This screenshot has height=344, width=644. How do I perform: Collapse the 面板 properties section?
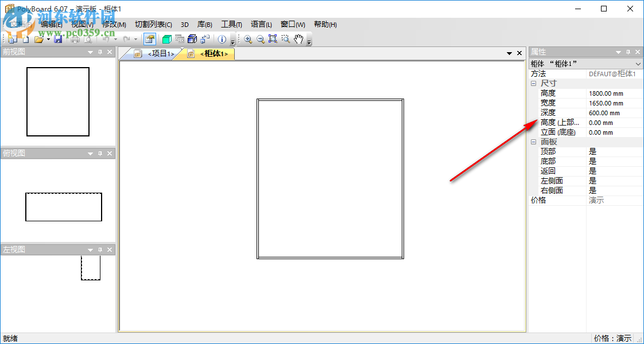click(x=533, y=141)
